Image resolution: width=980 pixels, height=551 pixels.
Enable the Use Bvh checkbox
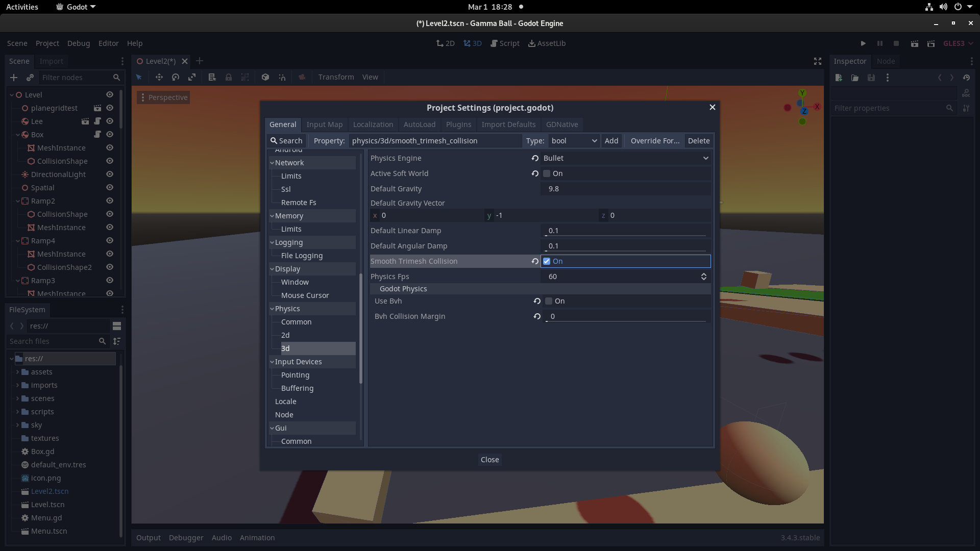click(548, 301)
